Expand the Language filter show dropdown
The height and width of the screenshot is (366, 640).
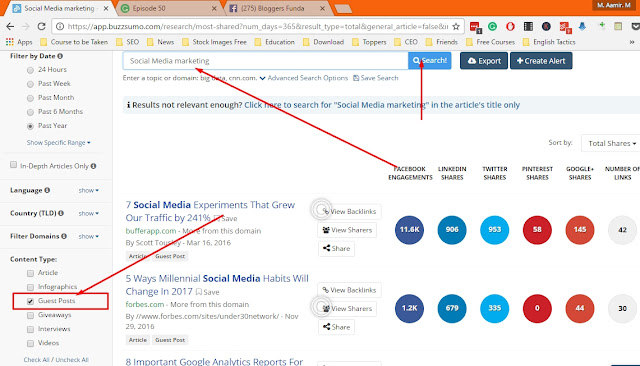click(x=89, y=191)
